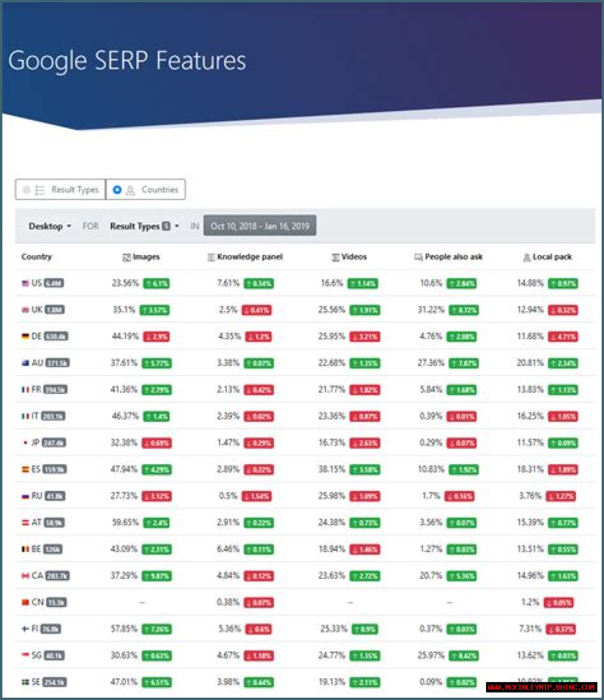Click the DE flag icon
The image size is (604, 700).
tap(25, 336)
